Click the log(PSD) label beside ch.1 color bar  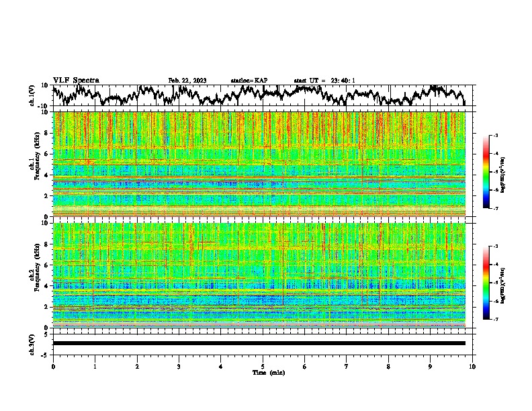pyautogui.click(x=503, y=175)
